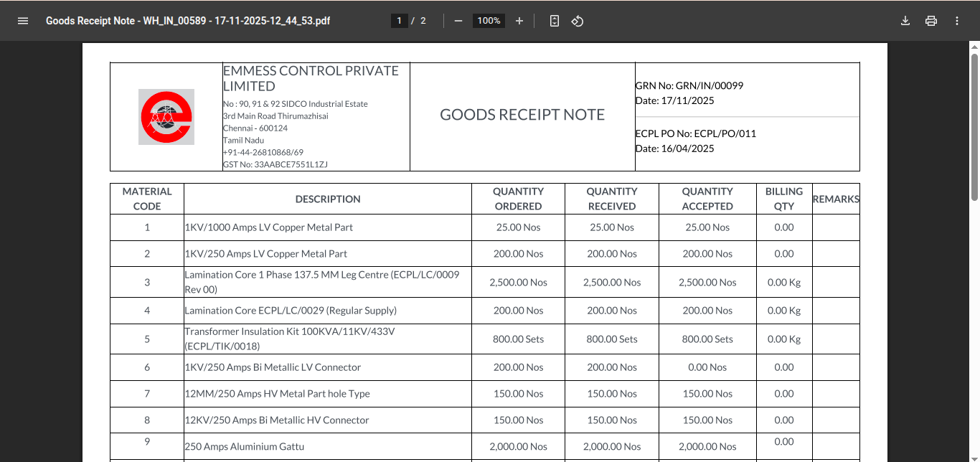Image resolution: width=980 pixels, height=462 pixels.
Task: Open the sidebar with the hamburger menu icon
Action: point(23,21)
